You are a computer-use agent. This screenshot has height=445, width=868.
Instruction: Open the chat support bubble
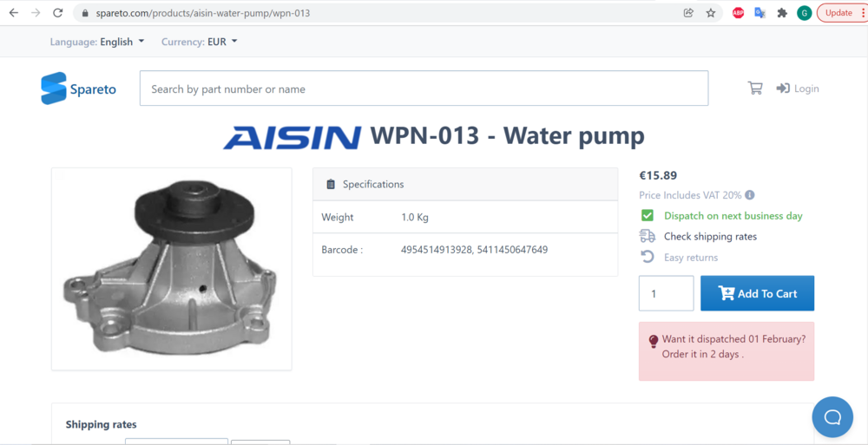click(832, 416)
